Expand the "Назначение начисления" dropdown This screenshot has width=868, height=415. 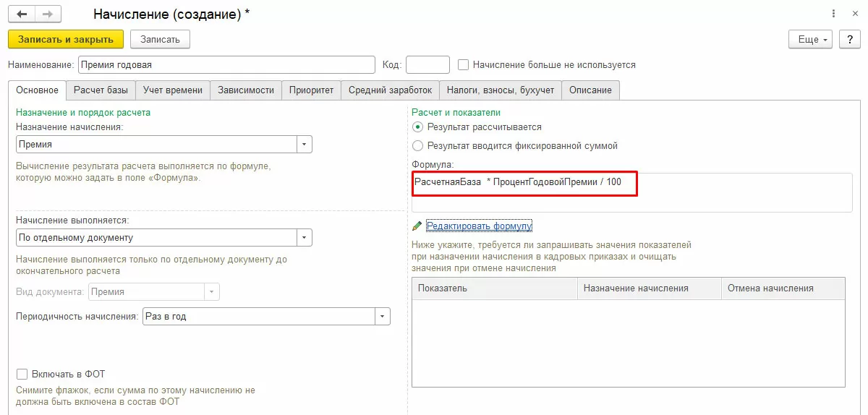coord(305,145)
